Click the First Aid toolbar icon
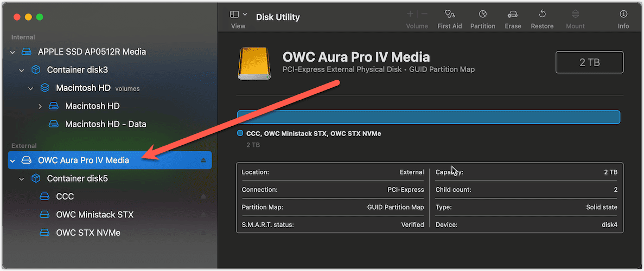Screen dimensions: 644x271 pyautogui.click(x=449, y=15)
